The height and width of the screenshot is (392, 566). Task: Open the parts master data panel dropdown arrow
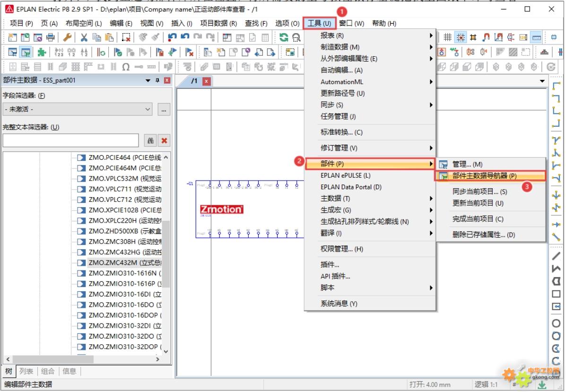(x=148, y=80)
